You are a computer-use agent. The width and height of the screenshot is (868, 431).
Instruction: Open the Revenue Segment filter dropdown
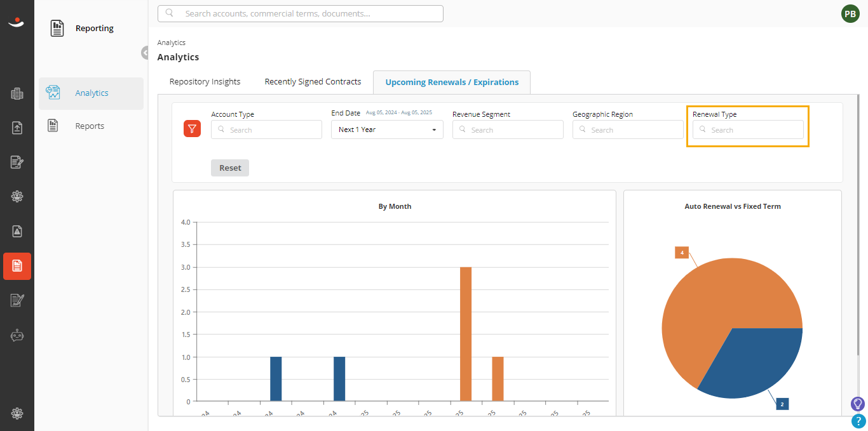point(508,129)
